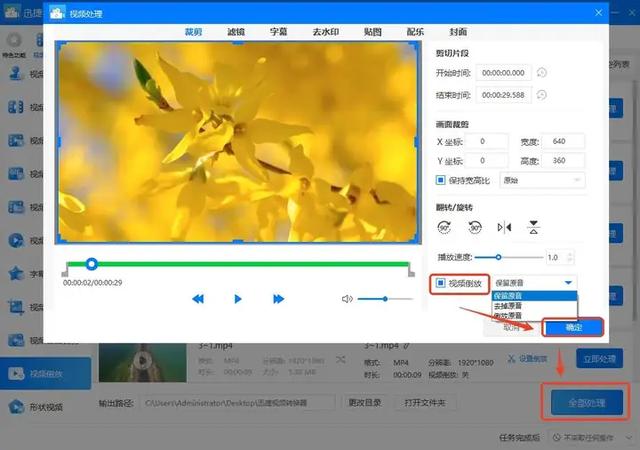Click the 全部处理 button

(587, 403)
